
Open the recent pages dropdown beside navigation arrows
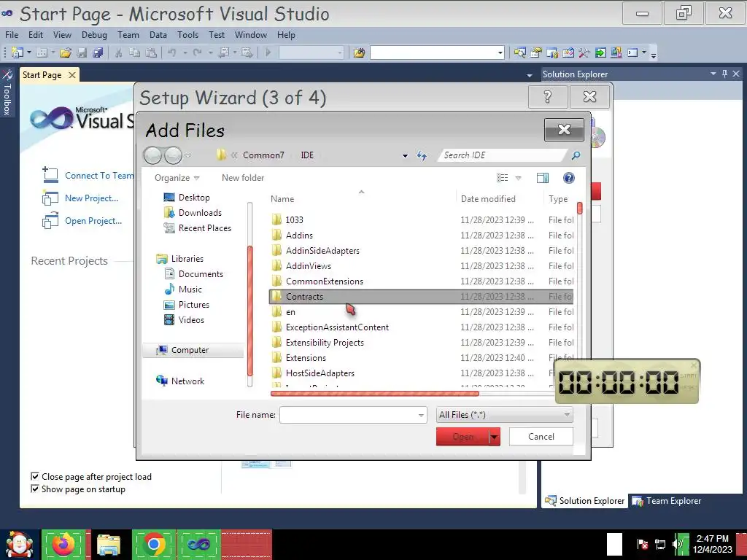coord(187,156)
